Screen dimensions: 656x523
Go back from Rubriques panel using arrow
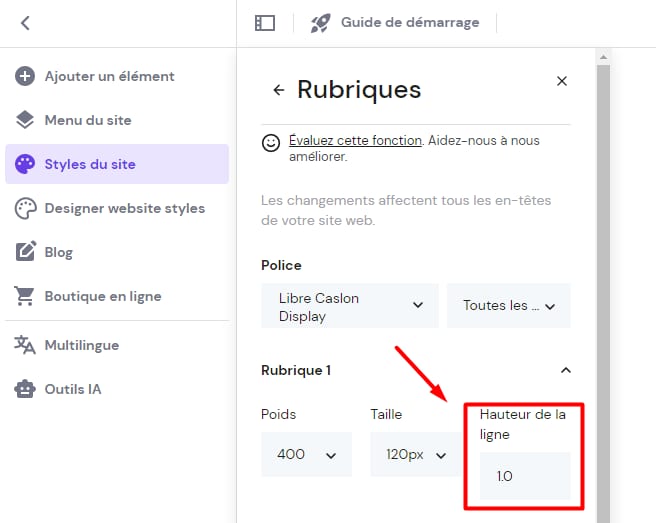pyautogui.click(x=279, y=90)
